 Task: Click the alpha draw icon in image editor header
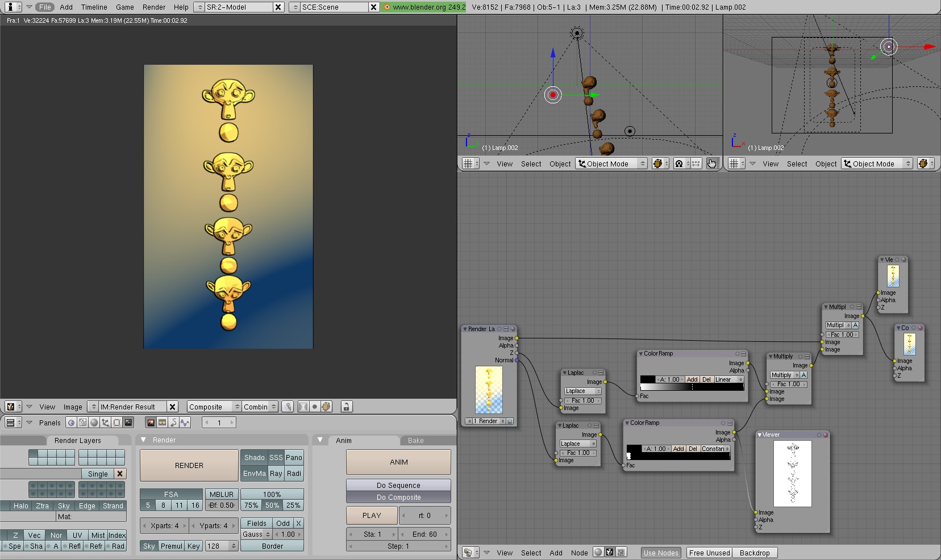(x=303, y=407)
